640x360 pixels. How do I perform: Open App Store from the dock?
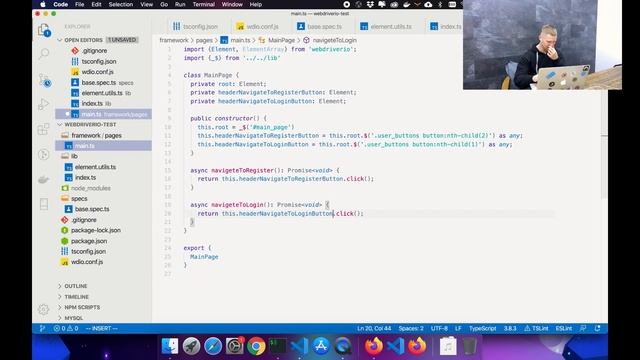[x=321, y=347]
